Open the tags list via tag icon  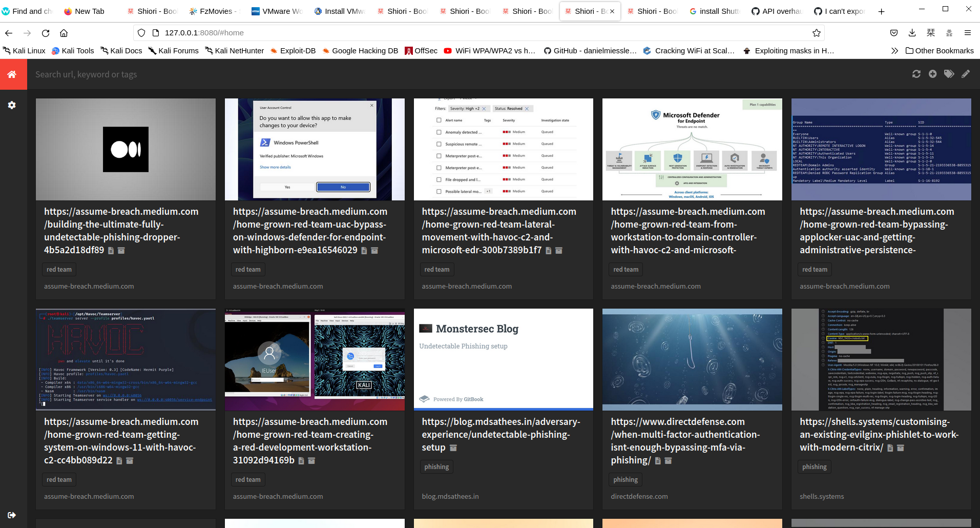(949, 74)
